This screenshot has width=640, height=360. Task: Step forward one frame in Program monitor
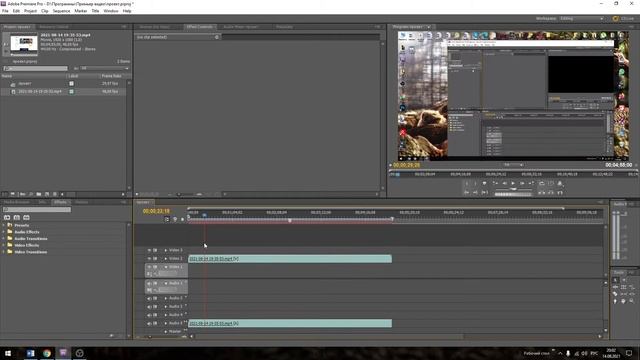522,183
